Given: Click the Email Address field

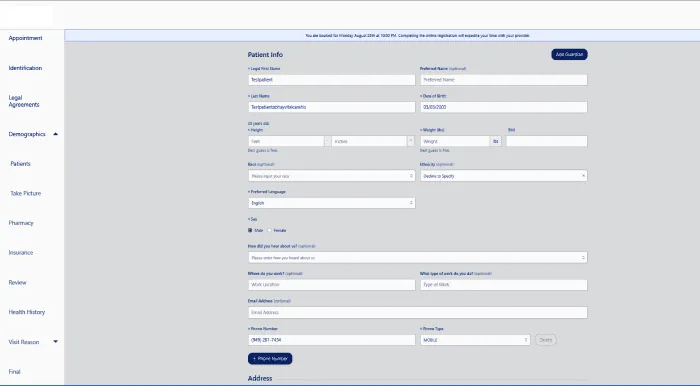Looking at the screenshot, I should 417,312.
